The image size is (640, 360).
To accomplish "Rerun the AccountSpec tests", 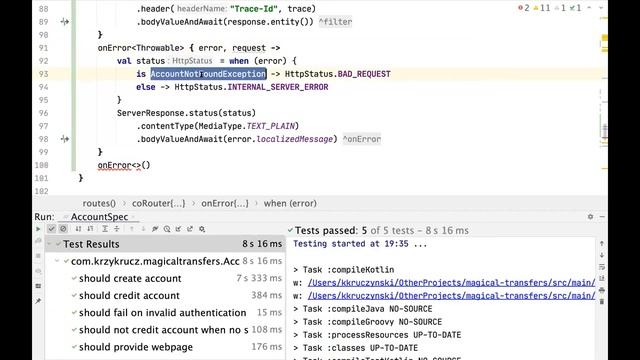I will tap(38, 229).
